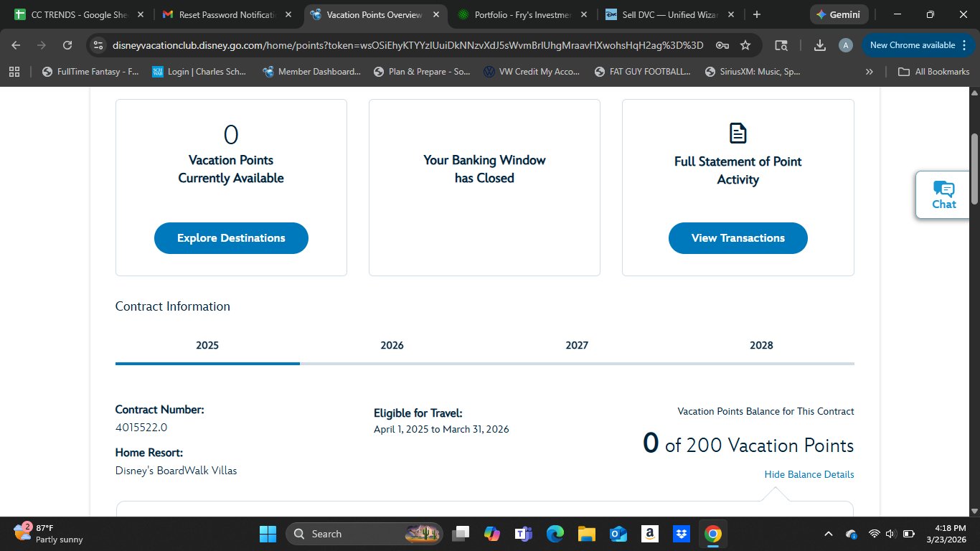Bookmark this page with star icon
Image resolution: width=980 pixels, height=551 pixels.
tap(745, 45)
